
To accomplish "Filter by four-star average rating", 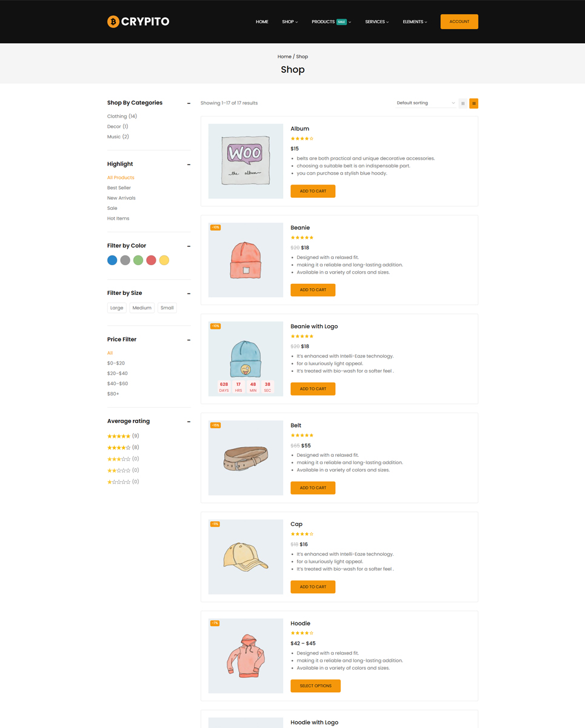I will click(x=119, y=448).
